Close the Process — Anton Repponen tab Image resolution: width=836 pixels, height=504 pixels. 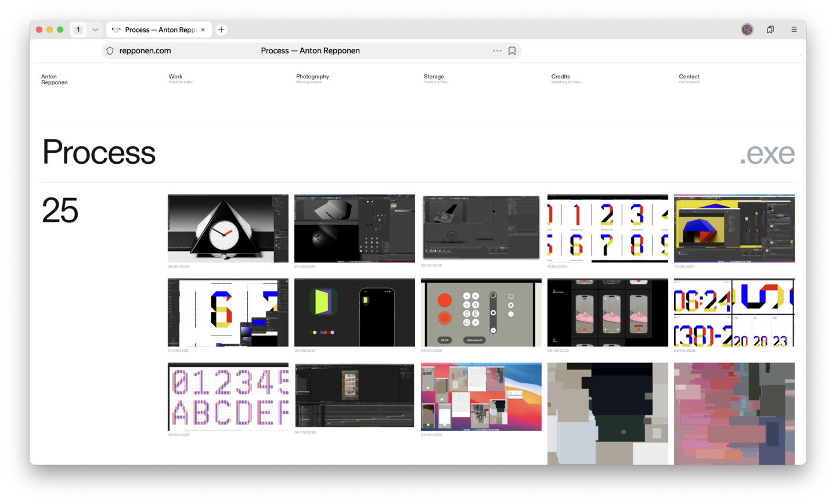point(203,30)
